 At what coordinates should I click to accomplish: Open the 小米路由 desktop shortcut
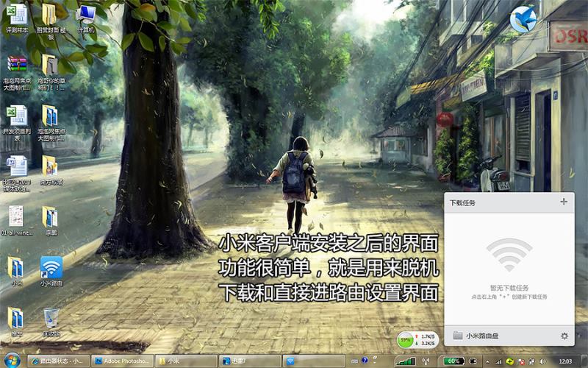51,271
